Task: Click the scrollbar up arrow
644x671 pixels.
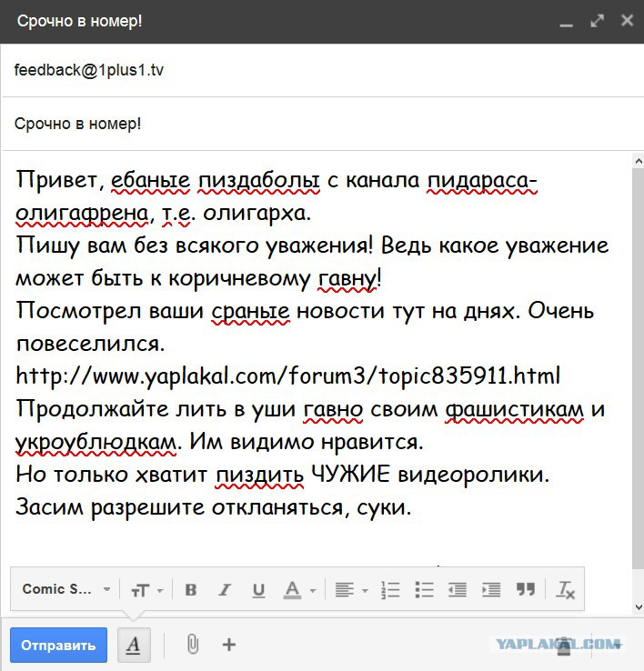Action: [x=639, y=161]
